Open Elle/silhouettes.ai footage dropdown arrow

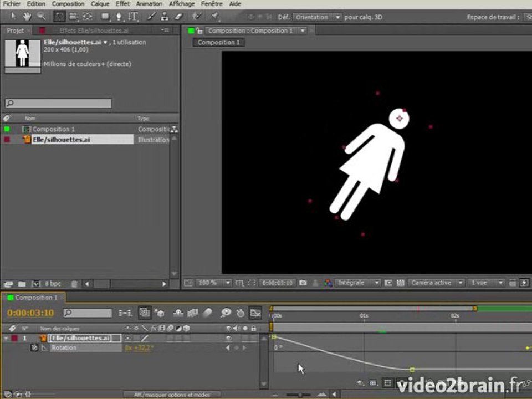coord(105,43)
